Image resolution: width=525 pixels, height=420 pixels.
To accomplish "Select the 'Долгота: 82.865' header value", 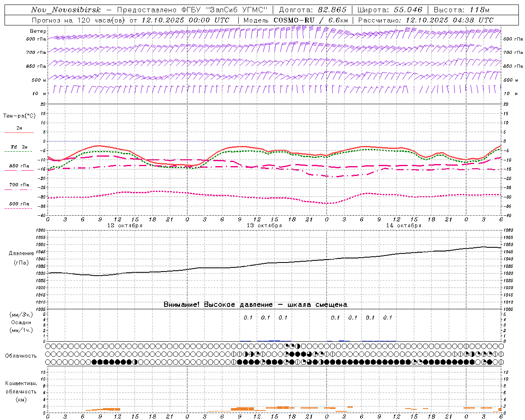I will [313, 10].
